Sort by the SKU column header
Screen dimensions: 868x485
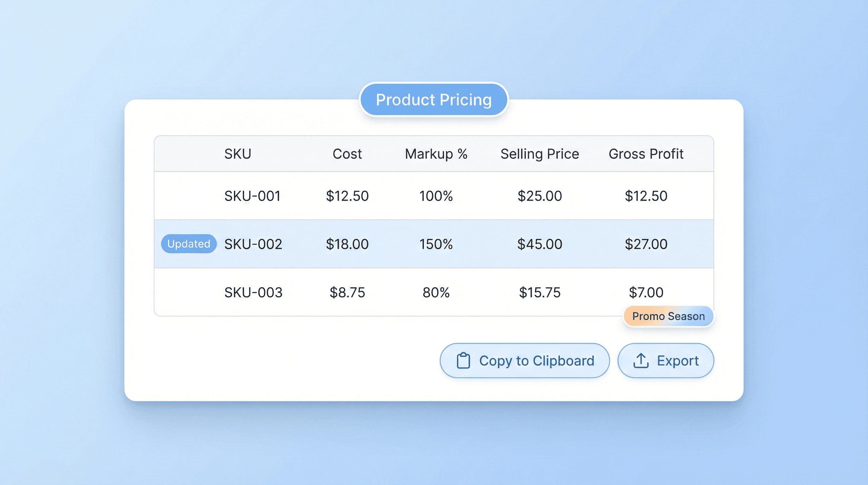click(x=238, y=154)
